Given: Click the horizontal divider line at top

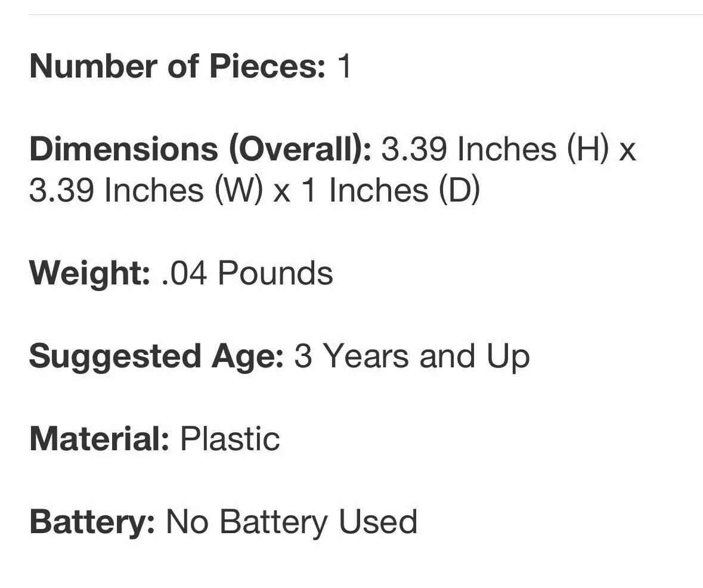Looking at the screenshot, I should 365,14.
